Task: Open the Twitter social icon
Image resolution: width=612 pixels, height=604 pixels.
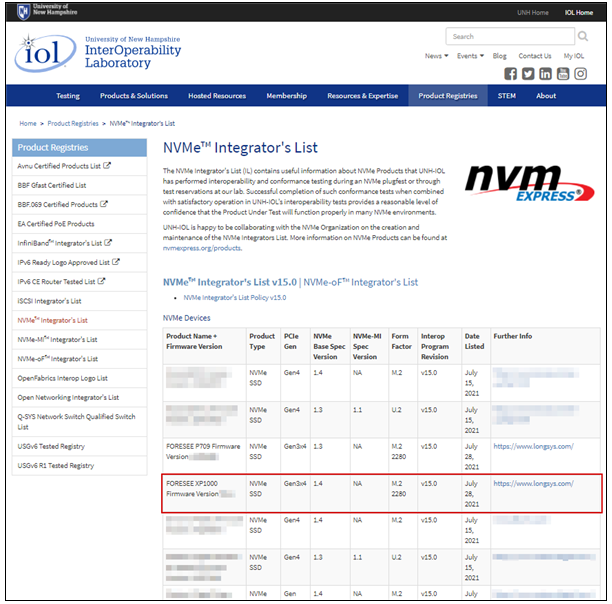Action: point(528,73)
